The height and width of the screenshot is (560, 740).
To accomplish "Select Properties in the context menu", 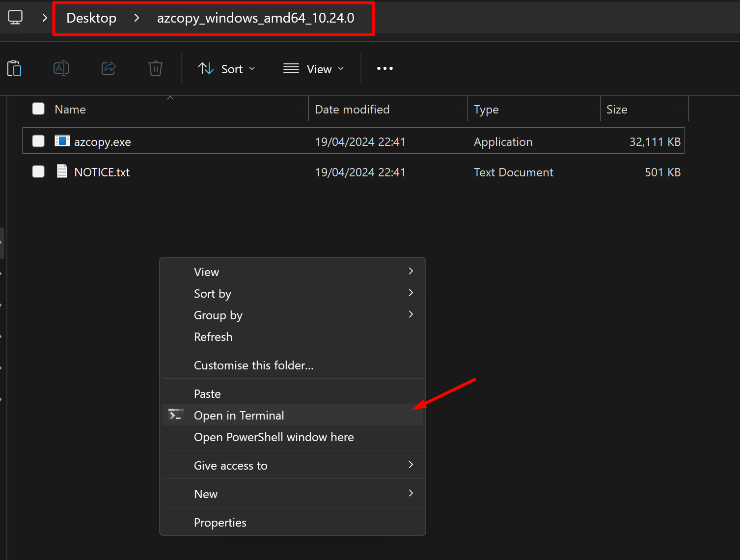I will point(220,522).
